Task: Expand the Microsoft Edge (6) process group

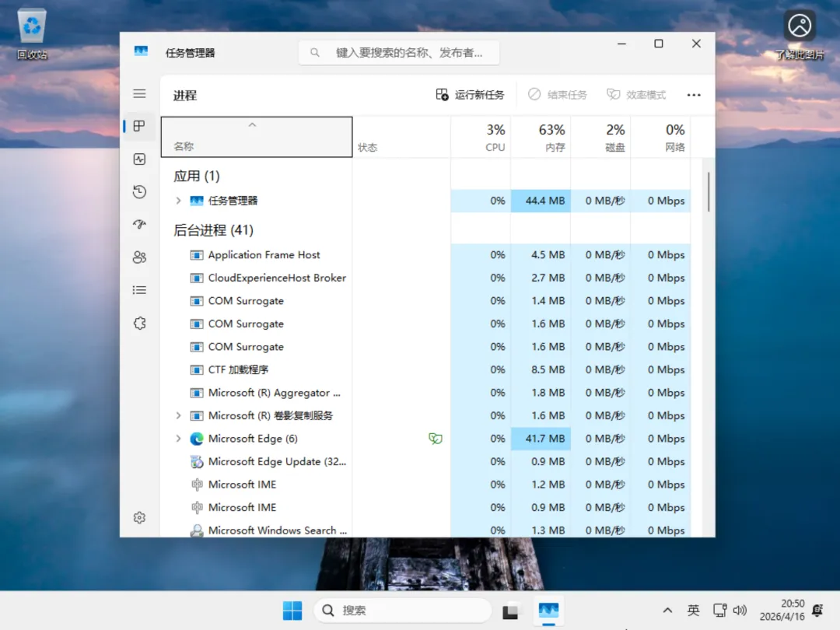Action: [178, 438]
